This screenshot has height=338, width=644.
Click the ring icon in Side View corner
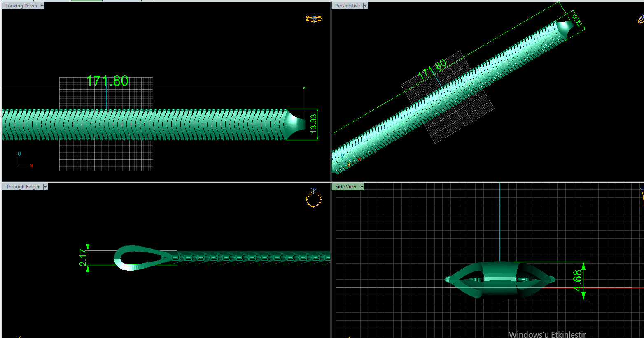642,196
